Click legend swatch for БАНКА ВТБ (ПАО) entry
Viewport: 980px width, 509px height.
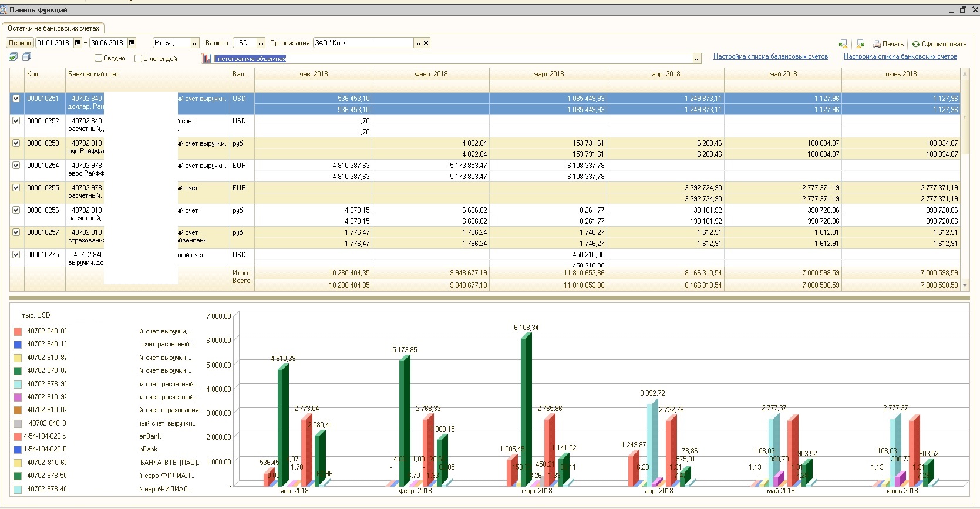(18, 463)
